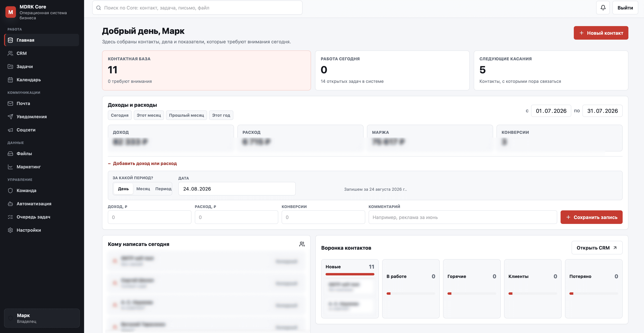Go to Задачи in sidebar menu
644x333 pixels.
(x=42, y=67)
